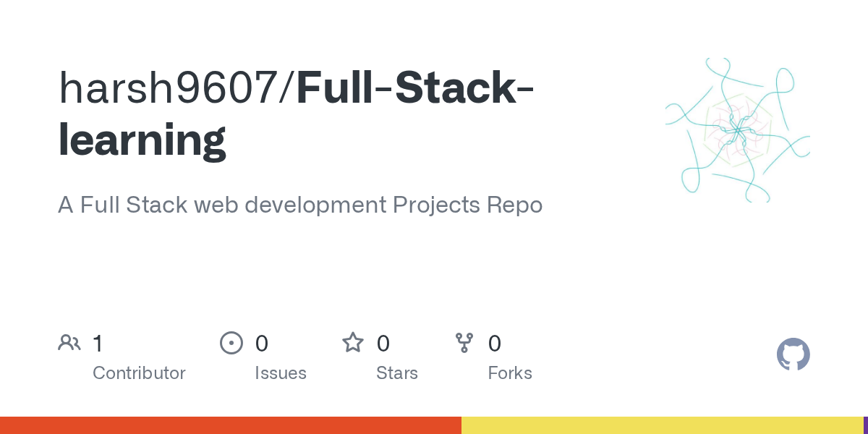This screenshot has width=868, height=434.
Task: Open the abstract teal avatar image
Action: 737,130
